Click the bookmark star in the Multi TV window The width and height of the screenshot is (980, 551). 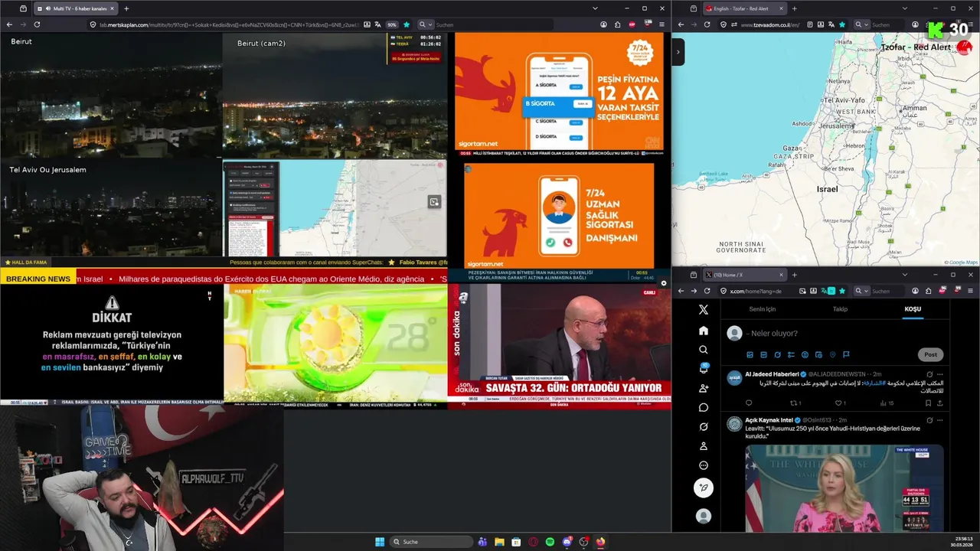[407, 24]
